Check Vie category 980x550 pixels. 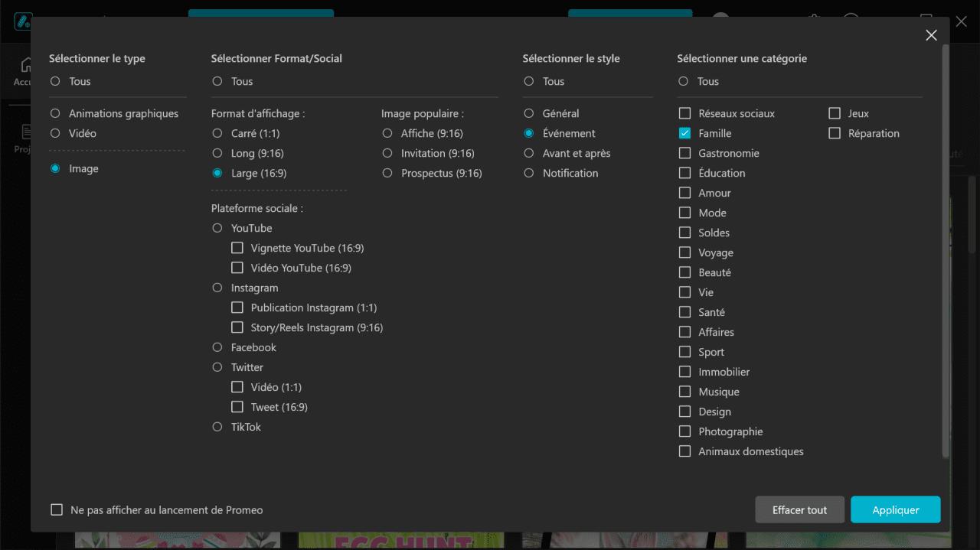pos(685,292)
